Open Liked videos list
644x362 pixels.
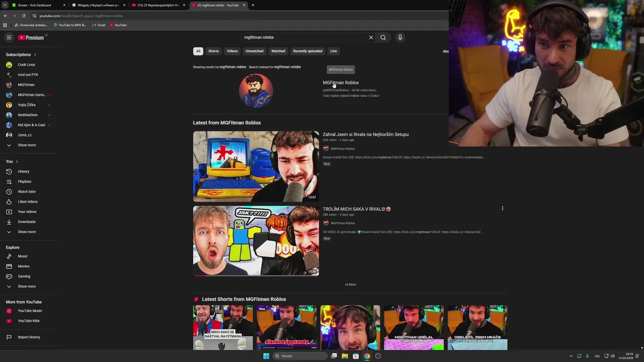[x=28, y=202]
